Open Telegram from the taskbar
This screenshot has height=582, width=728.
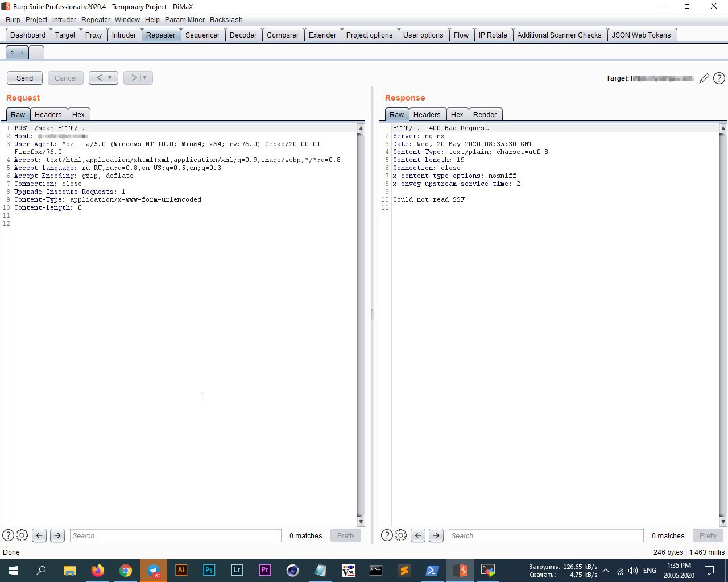click(x=154, y=571)
